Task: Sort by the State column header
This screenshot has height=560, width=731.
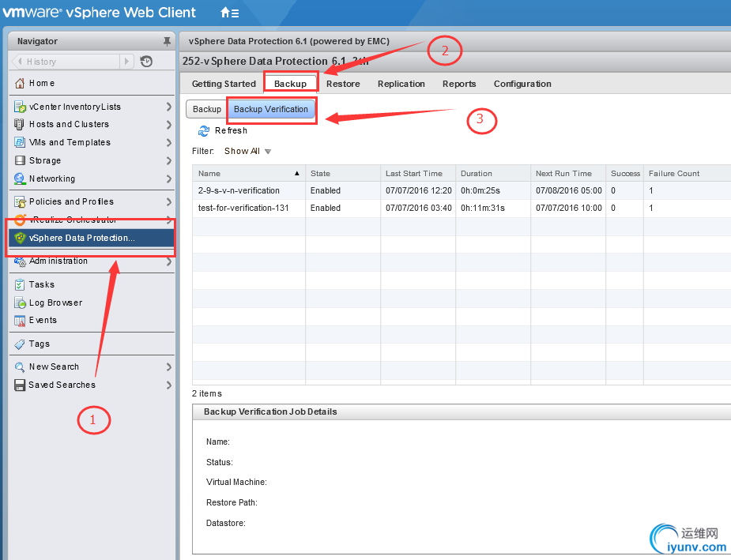Action: (343, 173)
